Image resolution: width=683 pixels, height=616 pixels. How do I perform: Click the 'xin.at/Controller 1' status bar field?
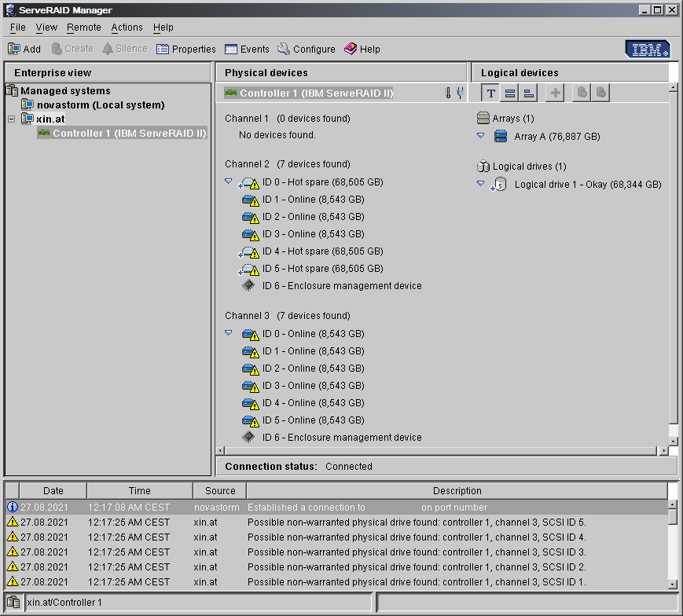[198, 603]
